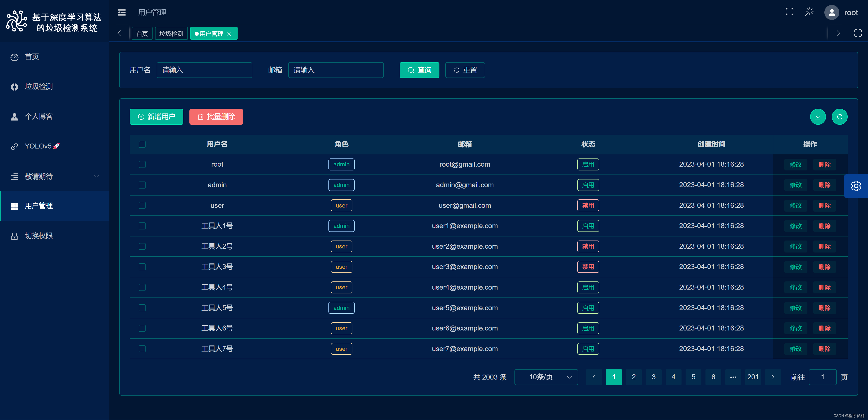The image size is (868, 420).
Task: Check the checkbox for 工具人6号
Action: coord(142,328)
